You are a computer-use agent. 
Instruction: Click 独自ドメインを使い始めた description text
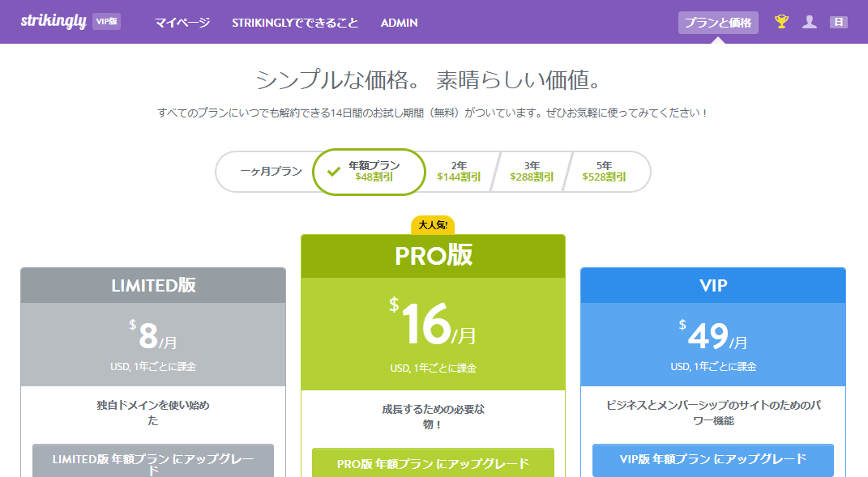(x=153, y=413)
